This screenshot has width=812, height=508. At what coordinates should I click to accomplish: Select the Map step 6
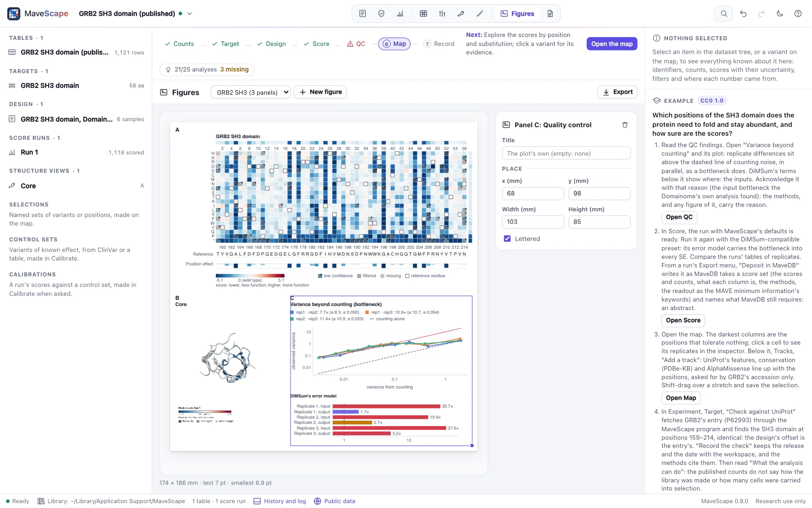394,43
